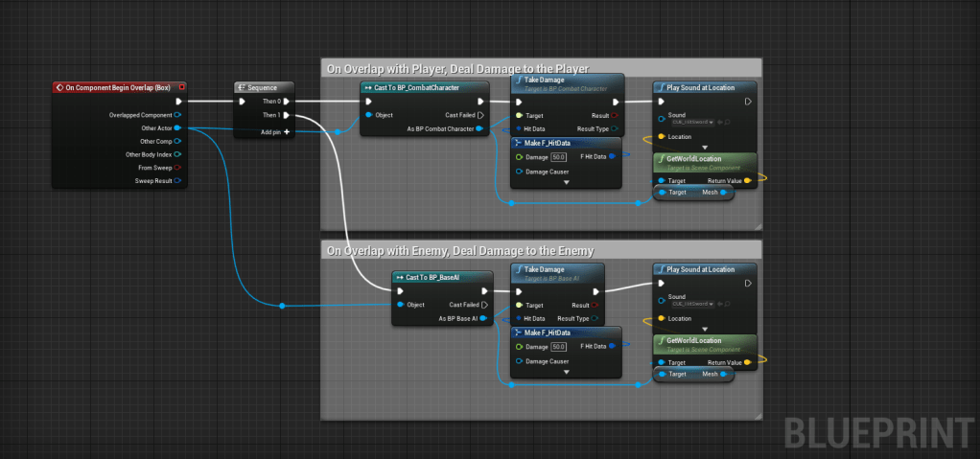Click the Then 0 execution pin
The width and height of the screenshot is (980, 459).
click(x=287, y=101)
